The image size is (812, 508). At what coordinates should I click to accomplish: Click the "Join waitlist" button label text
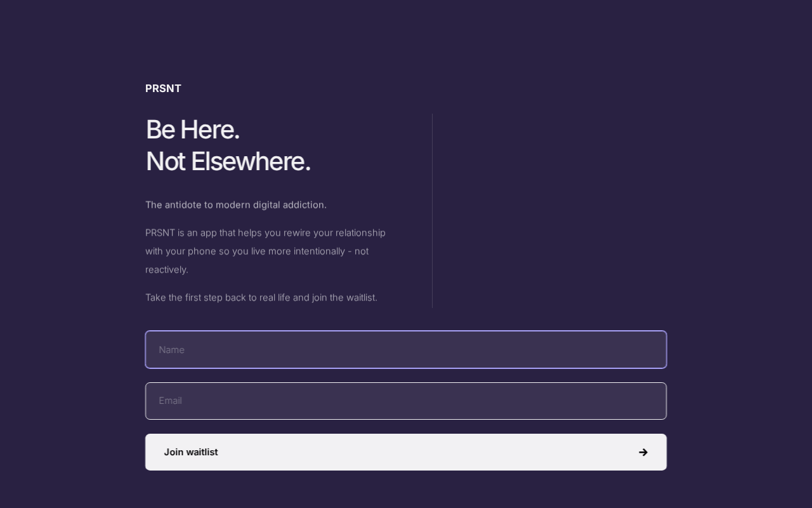tap(191, 452)
